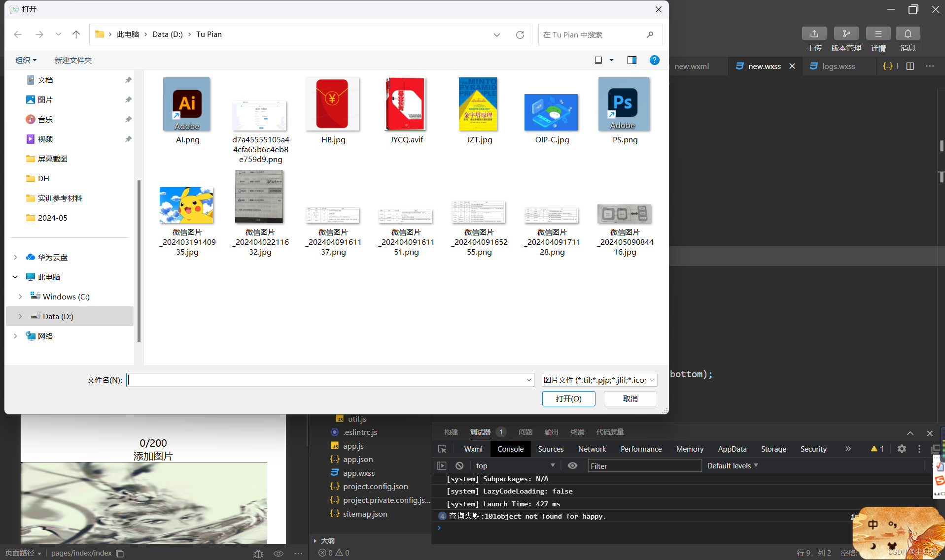
Task: Switch to Wxml debugger tab
Action: click(473, 449)
